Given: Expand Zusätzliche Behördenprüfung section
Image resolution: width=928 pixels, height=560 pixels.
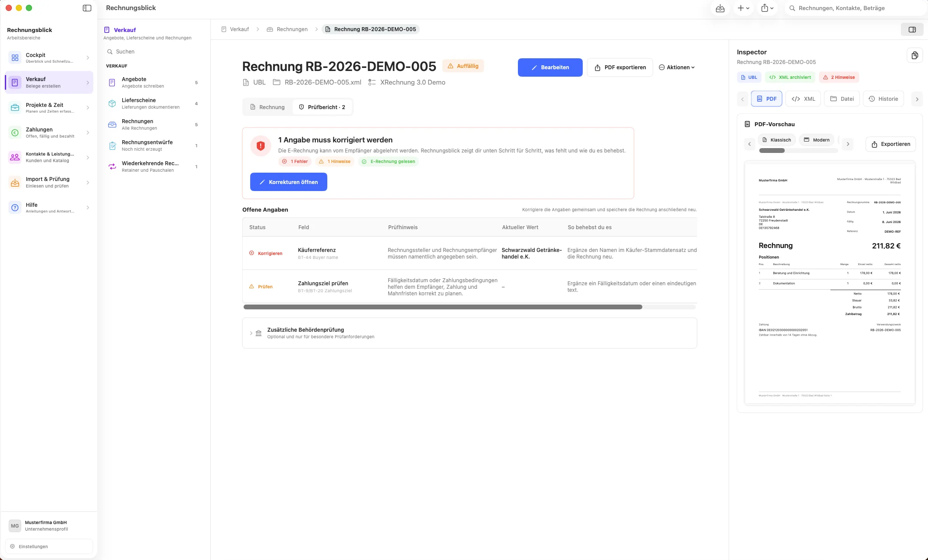Looking at the screenshot, I should point(469,333).
